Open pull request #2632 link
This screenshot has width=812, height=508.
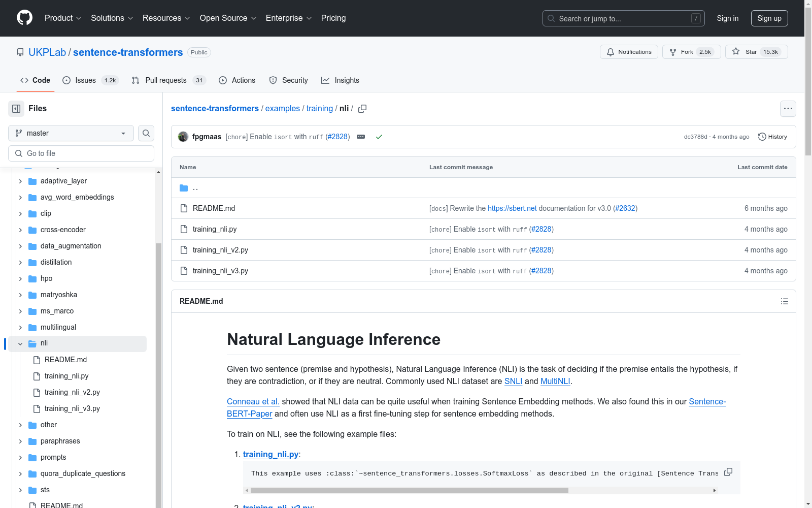625,208
